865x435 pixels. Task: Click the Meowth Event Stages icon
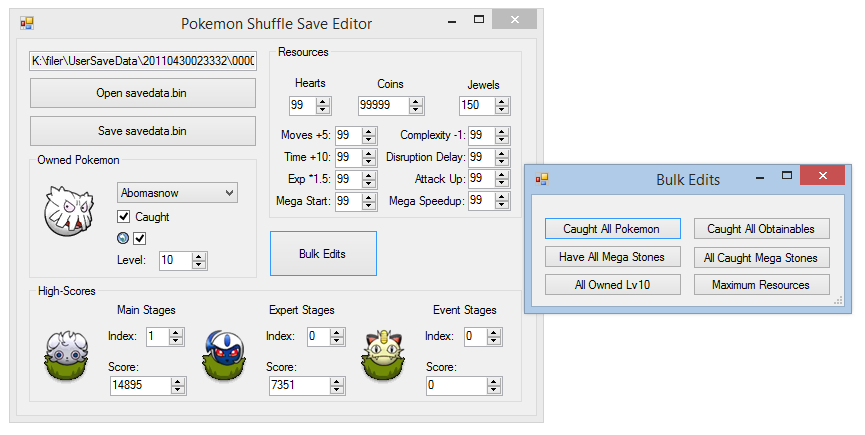(x=383, y=355)
